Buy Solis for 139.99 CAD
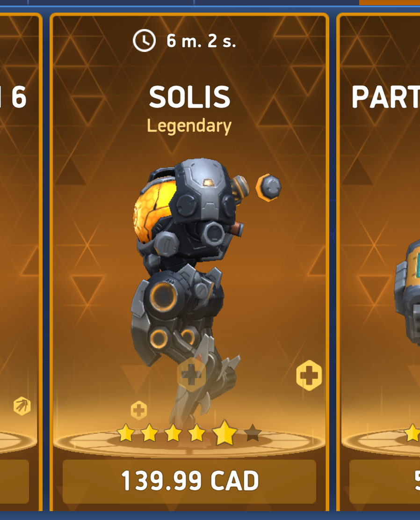The height and width of the screenshot is (520, 420). [189, 481]
